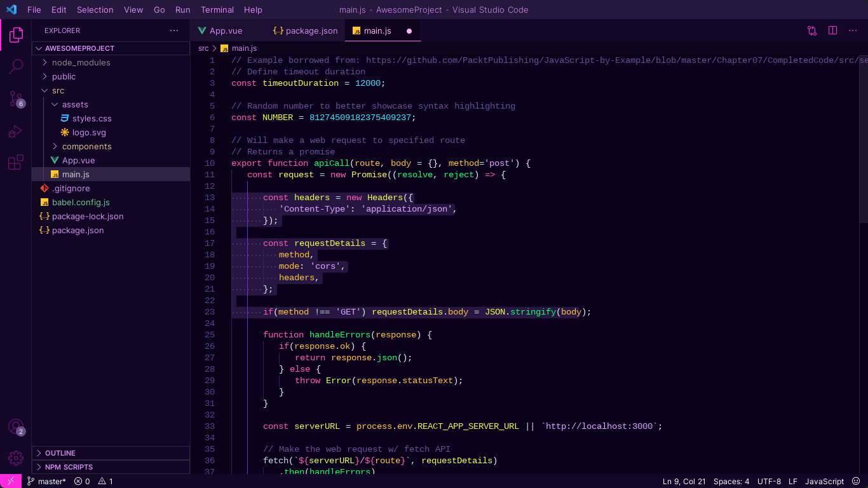Close main.js tab via unsaved dot
This screenshot has width=868, height=488.
[409, 30]
